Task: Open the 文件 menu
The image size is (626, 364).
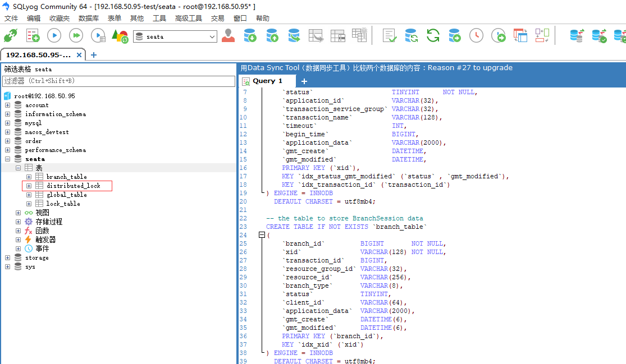Action: click(x=11, y=19)
